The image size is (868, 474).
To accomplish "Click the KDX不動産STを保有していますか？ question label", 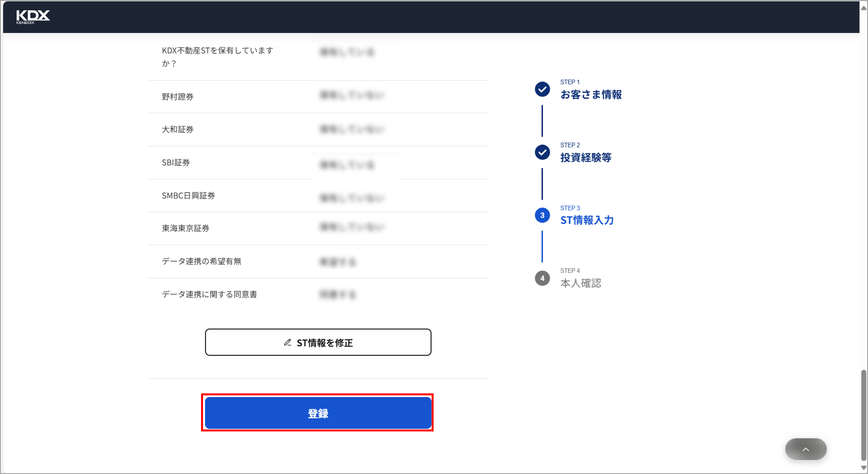I will (x=218, y=57).
